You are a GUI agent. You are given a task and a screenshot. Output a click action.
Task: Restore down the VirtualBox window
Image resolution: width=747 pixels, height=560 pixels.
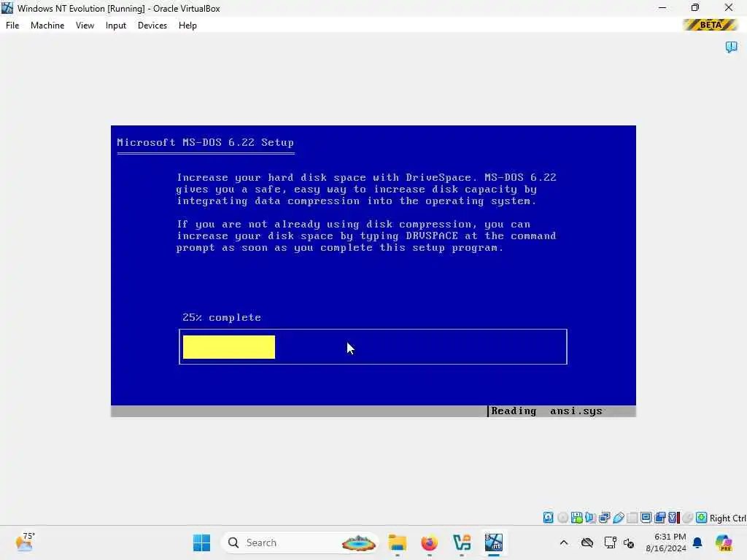(695, 7)
